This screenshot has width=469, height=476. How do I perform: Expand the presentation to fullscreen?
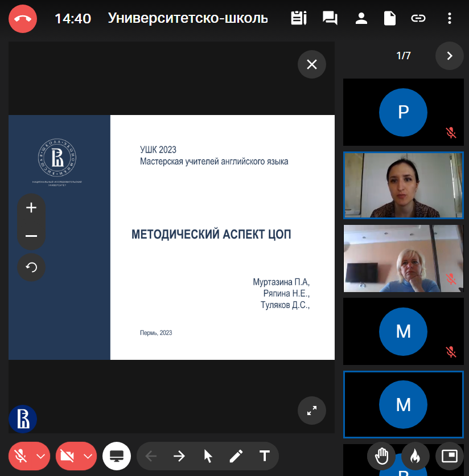312,411
